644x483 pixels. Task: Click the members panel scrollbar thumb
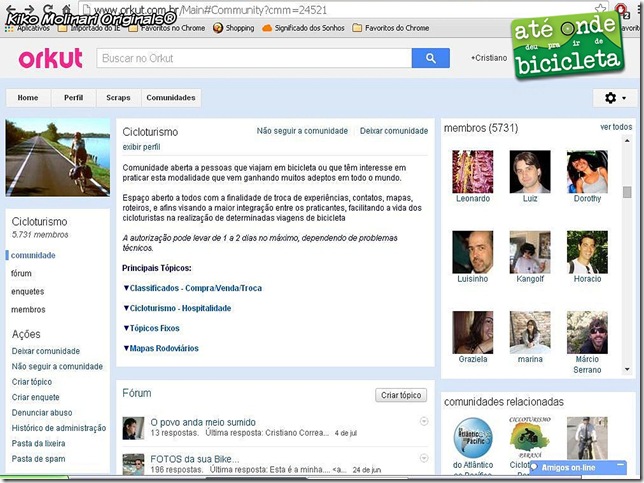(x=627, y=192)
